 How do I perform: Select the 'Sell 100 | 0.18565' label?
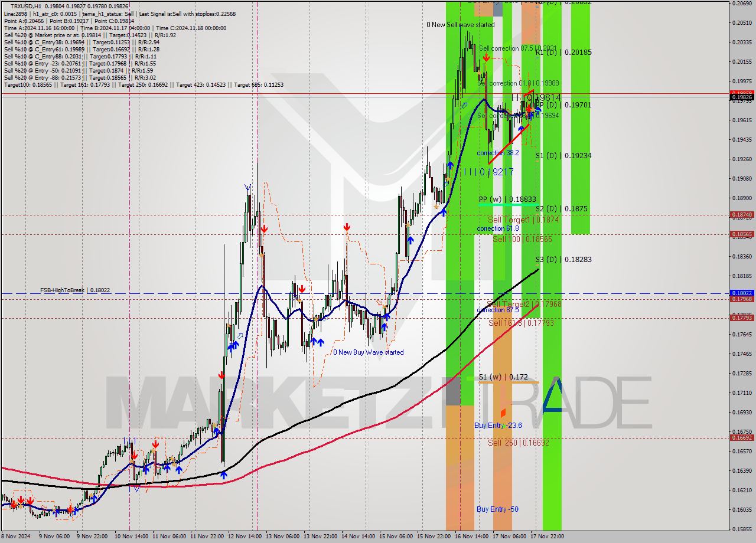pos(523,239)
